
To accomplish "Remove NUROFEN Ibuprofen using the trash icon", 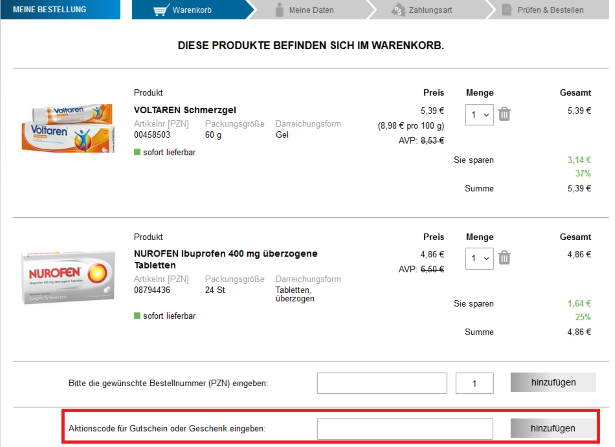I will pos(504,258).
